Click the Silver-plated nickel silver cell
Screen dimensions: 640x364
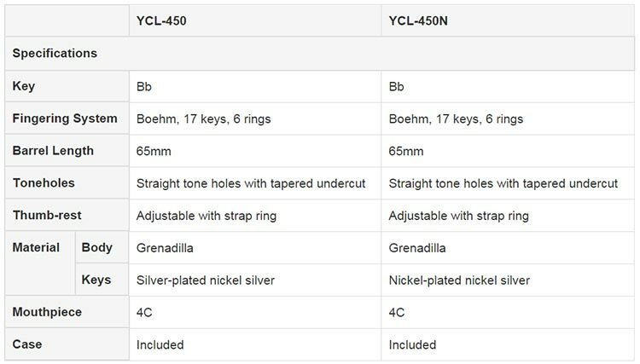tap(207, 280)
